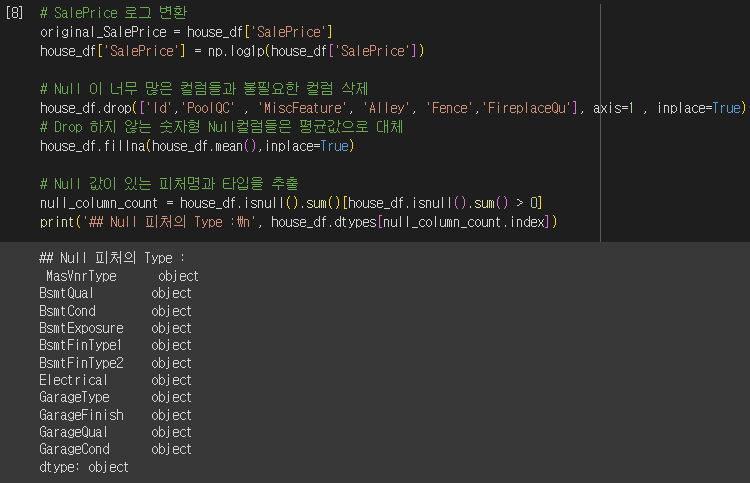Click the BsmtQual output row
This screenshot has width=750, height=483.
point(115,293)
